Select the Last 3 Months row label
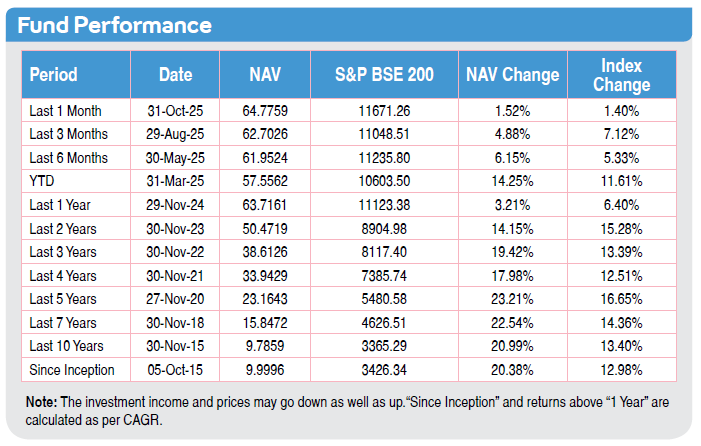The image size is (701, 446). click(x=69, y=134)
